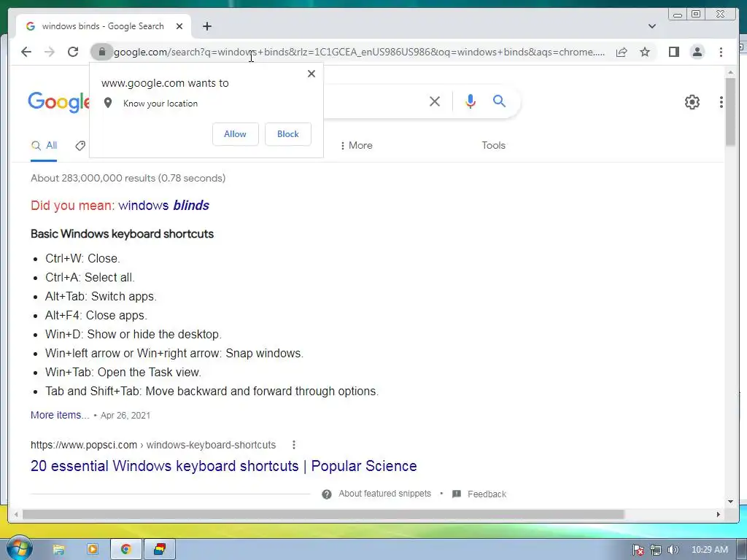Click the vertical scrollbar thumb
Viewport: 747px width, 560px height.
(730, 112)
